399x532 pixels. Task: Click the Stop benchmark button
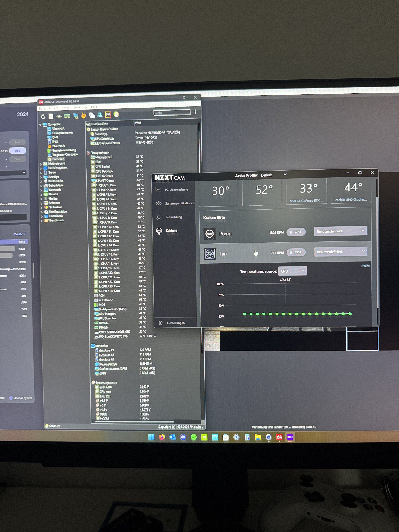pos(17,151)
